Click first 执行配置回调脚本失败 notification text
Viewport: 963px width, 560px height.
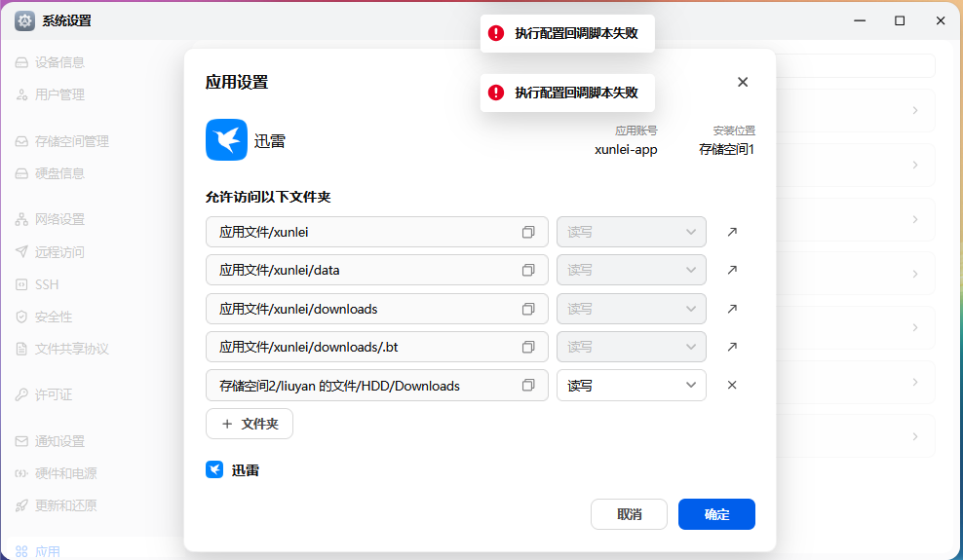pos(576,33)
